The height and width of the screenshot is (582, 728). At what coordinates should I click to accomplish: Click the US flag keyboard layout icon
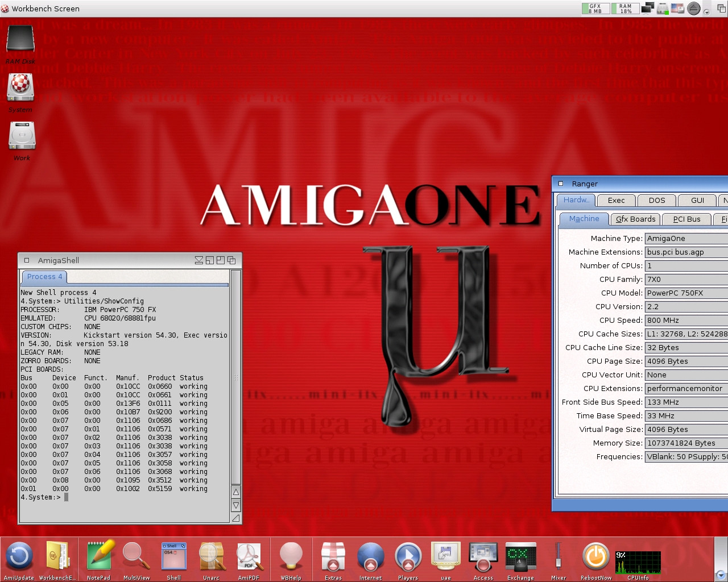click(677, 9)
